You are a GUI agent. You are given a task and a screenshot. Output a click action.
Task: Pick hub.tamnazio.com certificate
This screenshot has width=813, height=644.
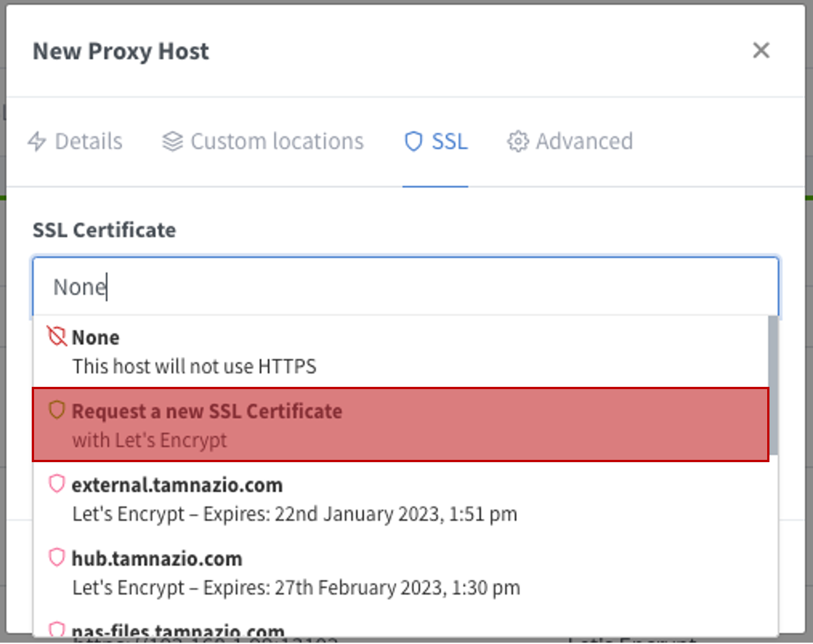pyautogui.click(x=401, y=572)
